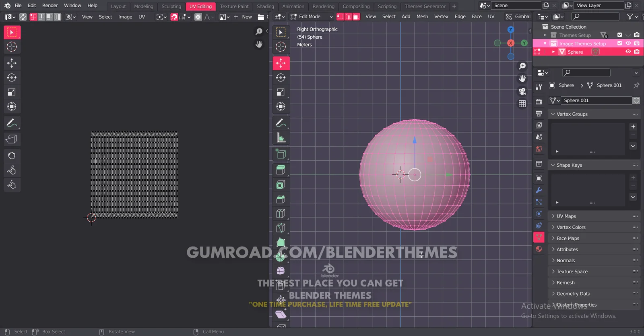
Task: Open the outliner filter dropdown
Action: tap(632, 17)
